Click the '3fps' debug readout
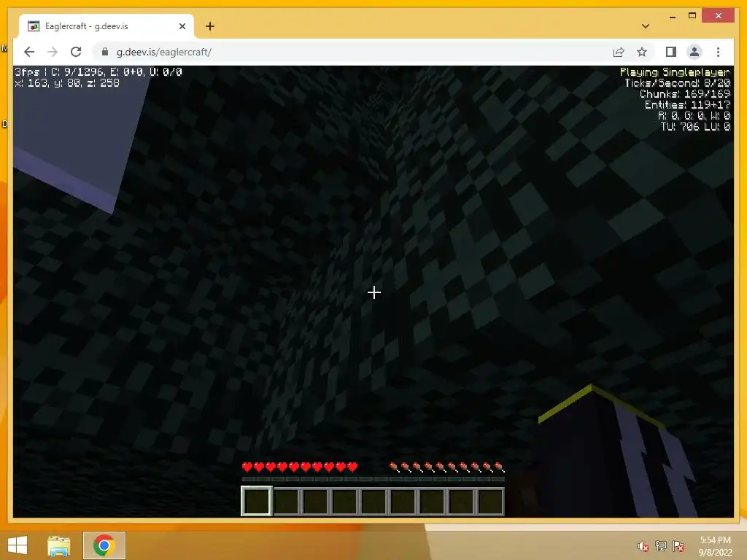The width and height of the screenshot is (747, 560). click(27, 72)
